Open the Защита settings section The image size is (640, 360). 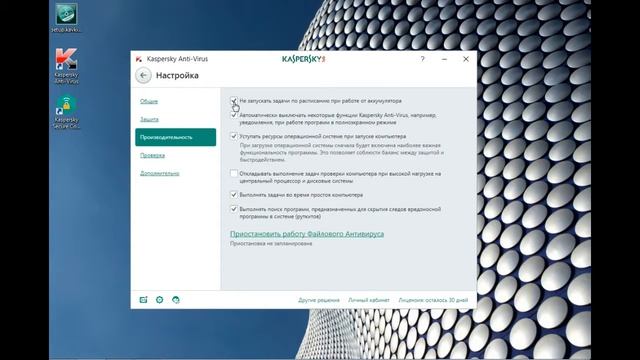(149, 119)
